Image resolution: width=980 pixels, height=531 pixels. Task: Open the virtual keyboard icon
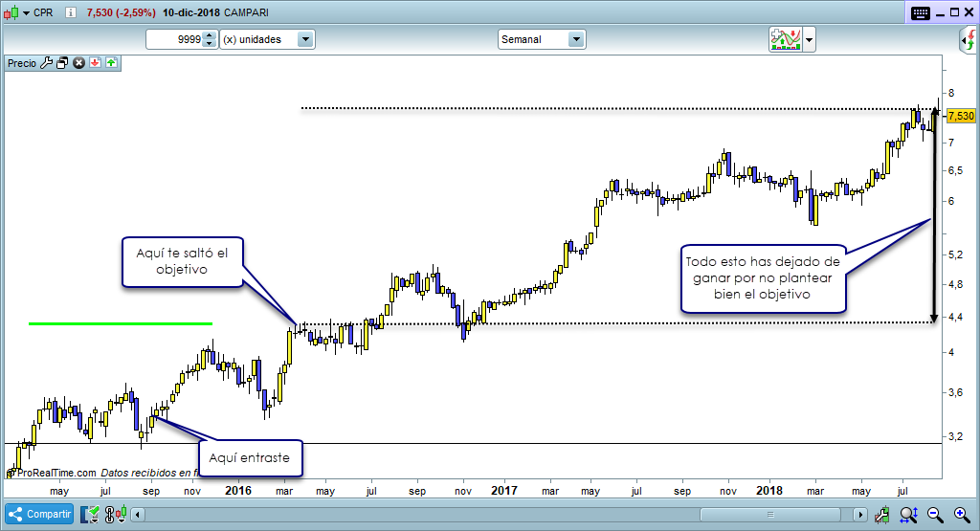pos(921,13)
